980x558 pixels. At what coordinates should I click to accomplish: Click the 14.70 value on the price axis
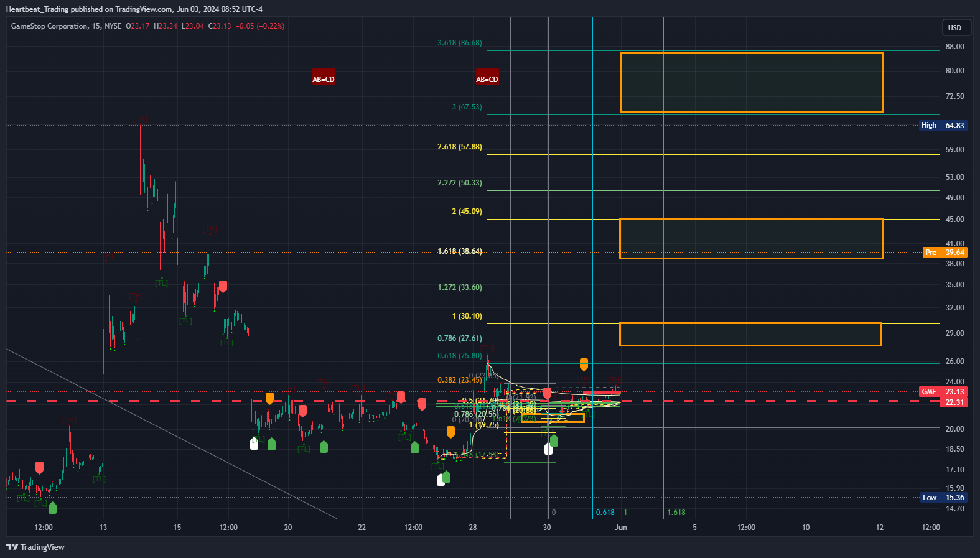pos(954,509)
